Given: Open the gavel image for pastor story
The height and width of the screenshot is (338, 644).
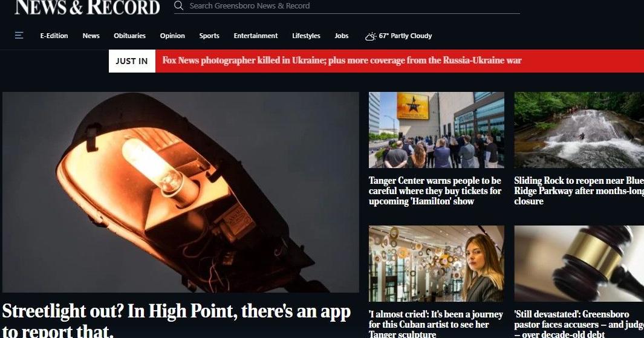Looking at the screenshot, I should [x=579, y=263].
